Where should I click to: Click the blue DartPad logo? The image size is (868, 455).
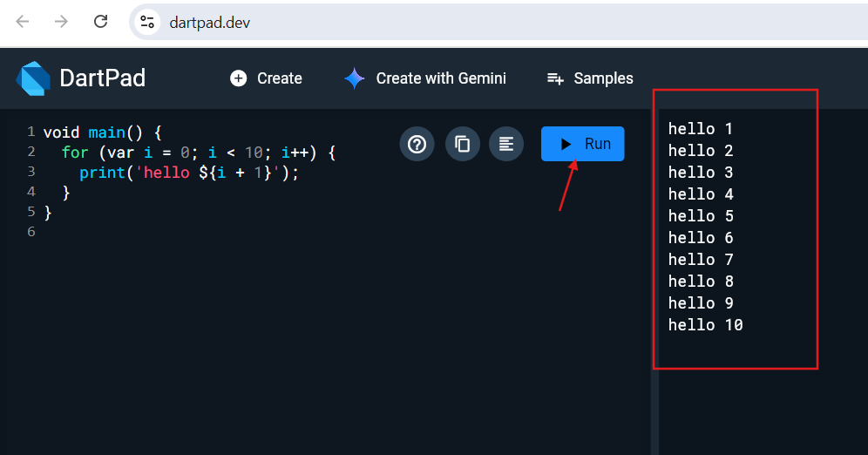tap(33, 78)
